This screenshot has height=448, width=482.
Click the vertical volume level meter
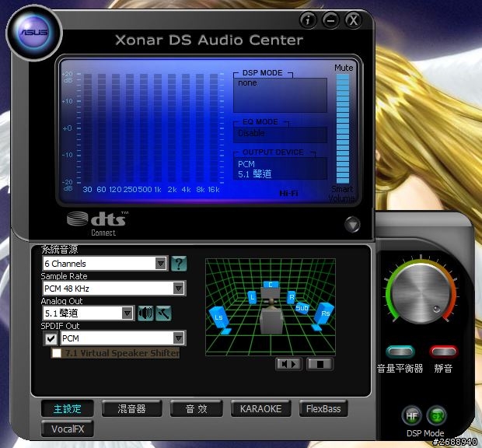(342, 128)
